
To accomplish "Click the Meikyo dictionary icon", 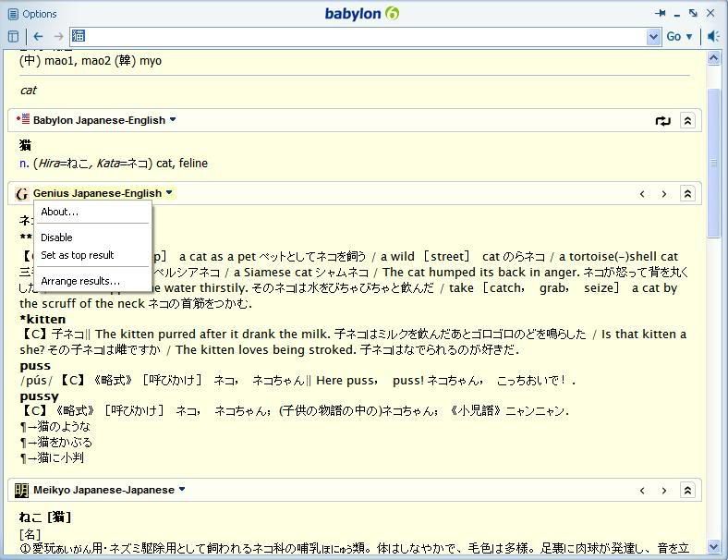I will click(x=21, y=491).
